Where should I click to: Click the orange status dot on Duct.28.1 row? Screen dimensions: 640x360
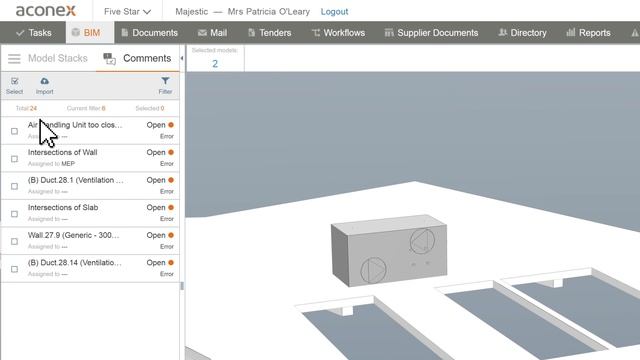click(x=171, y=180)
